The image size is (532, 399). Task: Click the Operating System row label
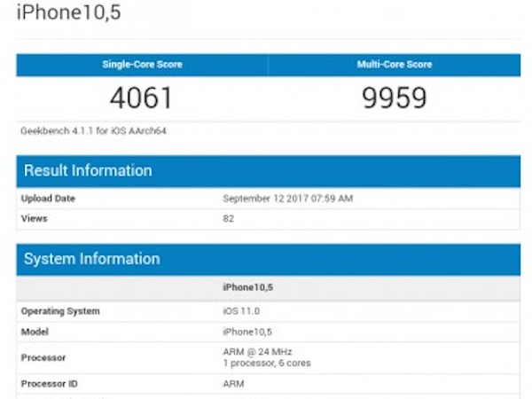60,311
